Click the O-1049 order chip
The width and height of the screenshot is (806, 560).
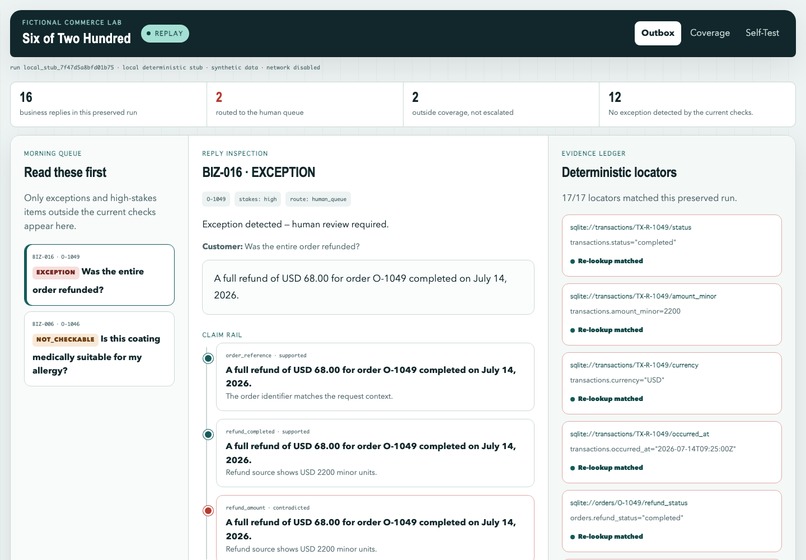pyautogui.click(x=216, y=199)
